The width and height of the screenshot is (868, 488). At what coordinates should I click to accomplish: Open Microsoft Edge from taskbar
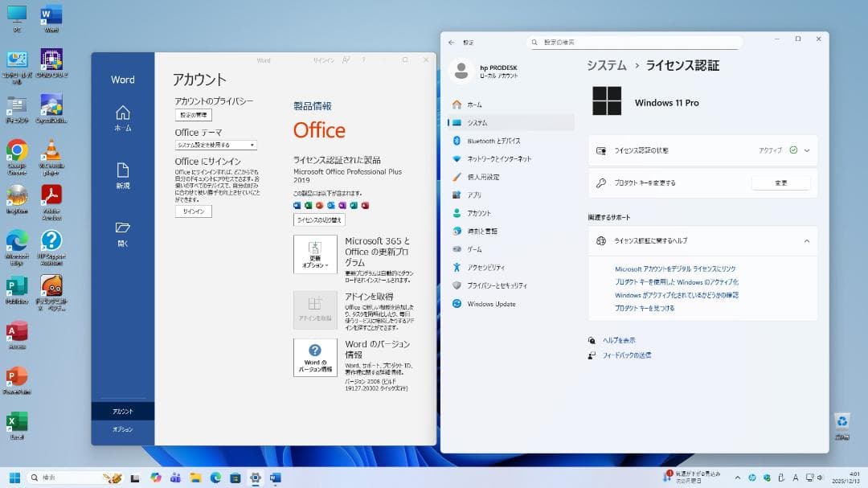tap(215, 478)
